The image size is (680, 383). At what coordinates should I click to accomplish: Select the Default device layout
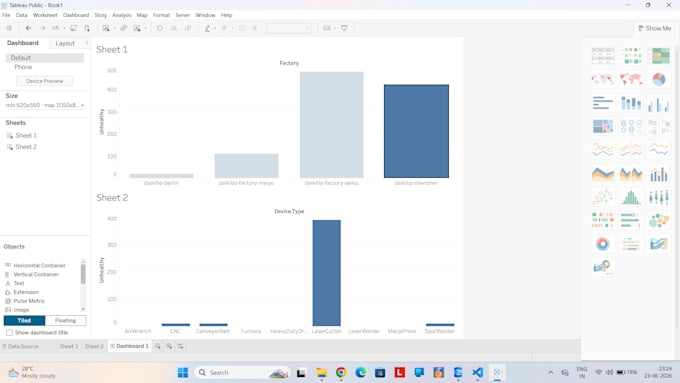[45, 58]
